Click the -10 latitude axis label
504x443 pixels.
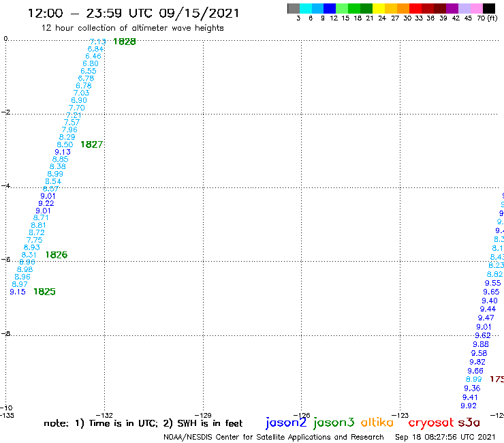coord(6,408)
